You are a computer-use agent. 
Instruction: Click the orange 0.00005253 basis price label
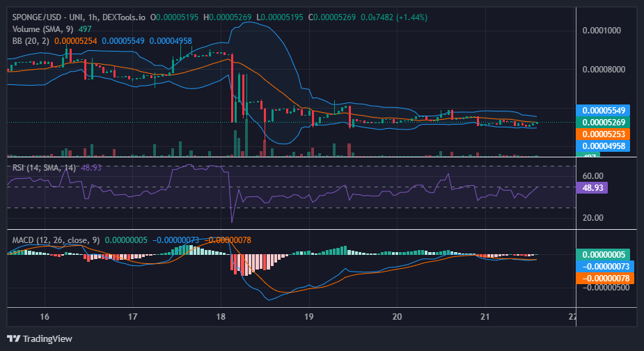pos(603,134)
